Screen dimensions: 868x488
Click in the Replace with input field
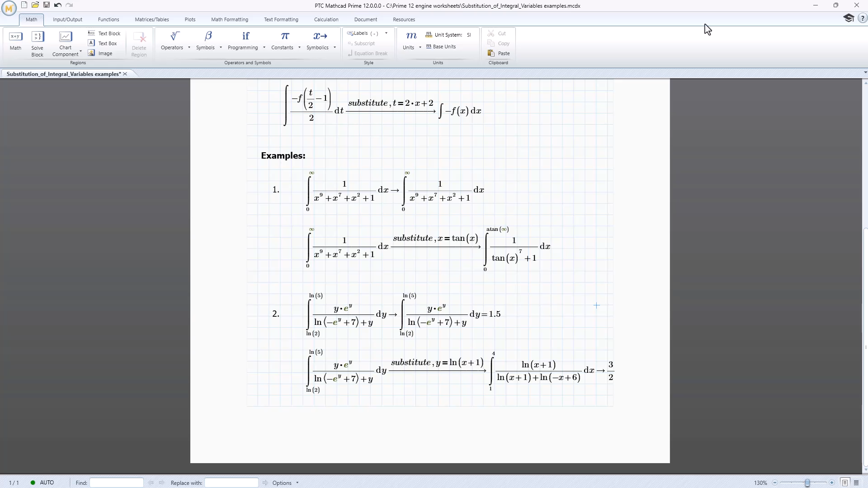[x=231, y=483]
